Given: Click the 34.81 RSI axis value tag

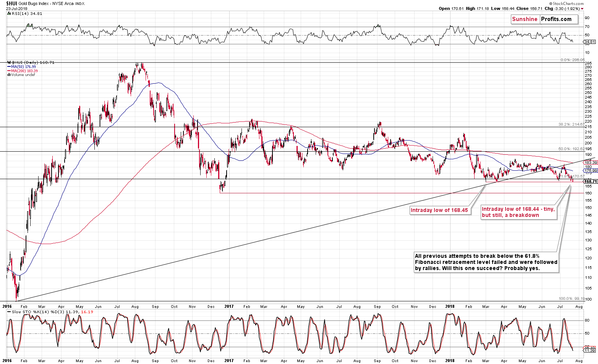Looking at the screenshot, I should coord(590,42).
